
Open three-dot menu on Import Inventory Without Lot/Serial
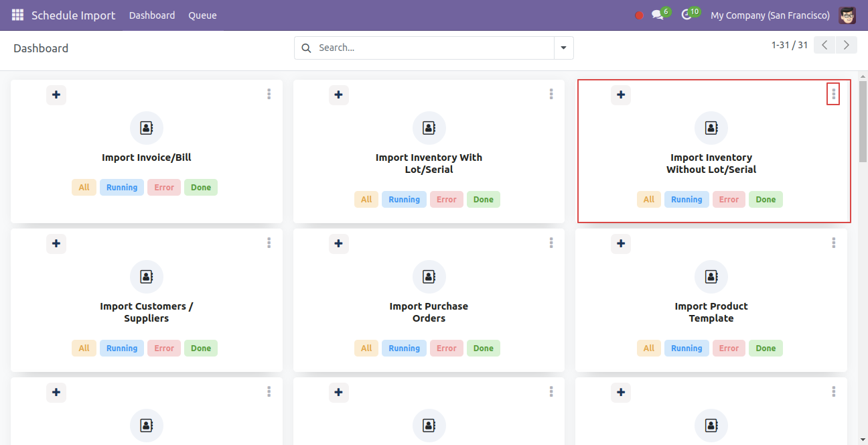[834, 94]
